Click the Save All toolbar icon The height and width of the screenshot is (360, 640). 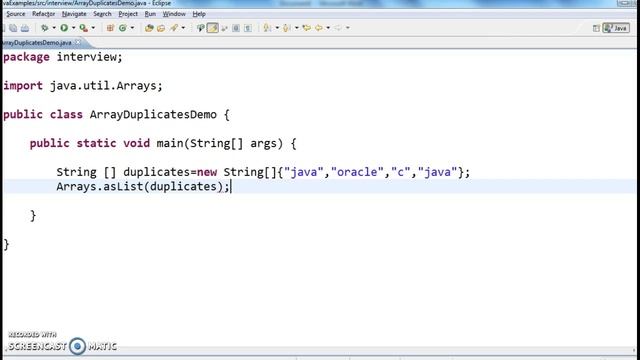[x=13, y=28]
